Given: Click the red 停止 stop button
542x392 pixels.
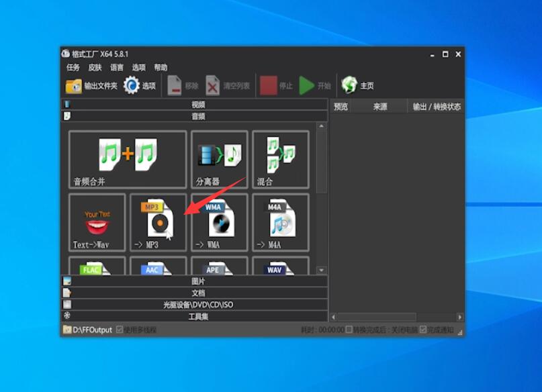Looking at the screenshot, I should coord(277,86).
